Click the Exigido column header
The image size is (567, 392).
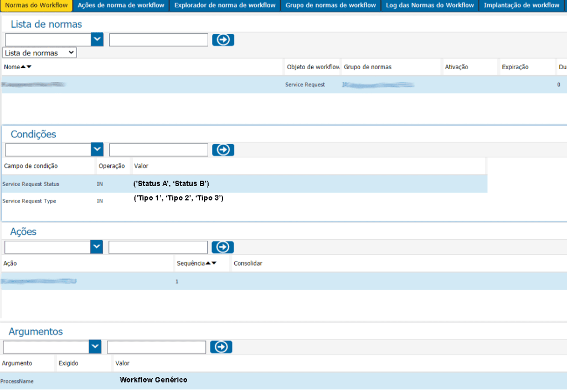(68, 363)
